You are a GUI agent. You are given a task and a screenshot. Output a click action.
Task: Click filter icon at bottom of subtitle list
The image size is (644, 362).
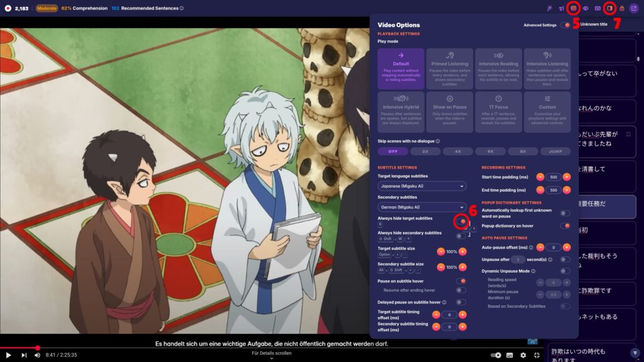635,353
